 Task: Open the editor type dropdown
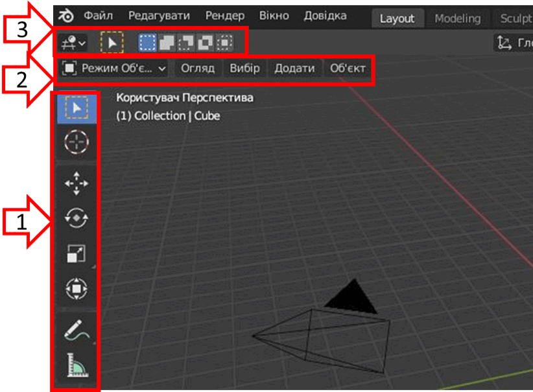click(x=73, y=43)
